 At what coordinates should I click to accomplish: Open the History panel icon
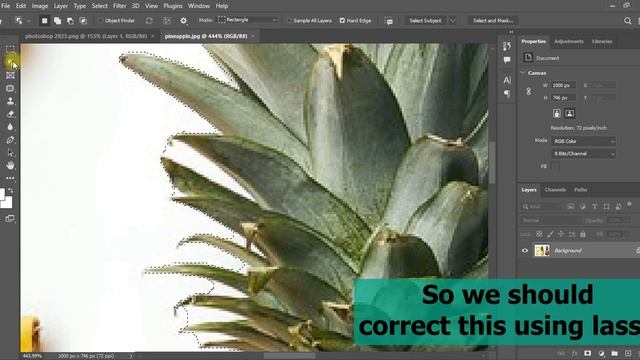click(x=507, y=46)
